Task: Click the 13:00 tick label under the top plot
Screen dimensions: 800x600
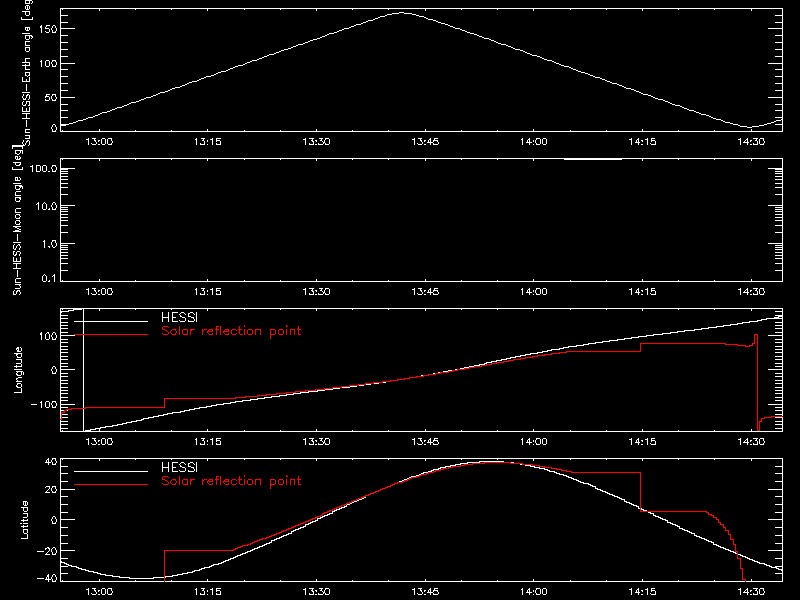Action: tap(99, 142)
